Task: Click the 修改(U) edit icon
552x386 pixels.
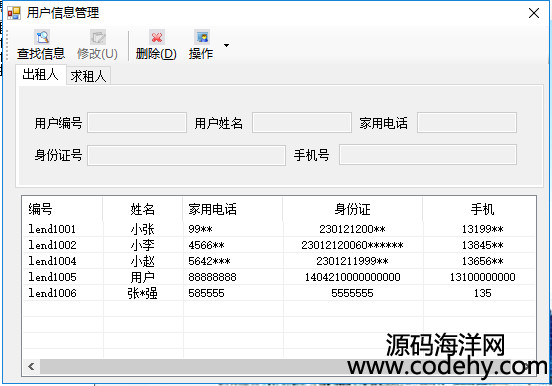Action: 98,37
